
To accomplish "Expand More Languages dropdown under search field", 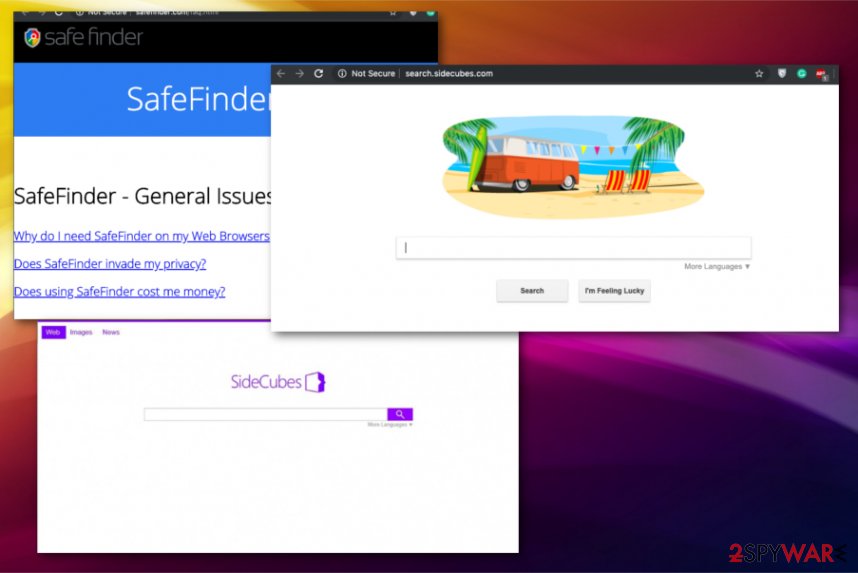I will [x=717, y=267].
